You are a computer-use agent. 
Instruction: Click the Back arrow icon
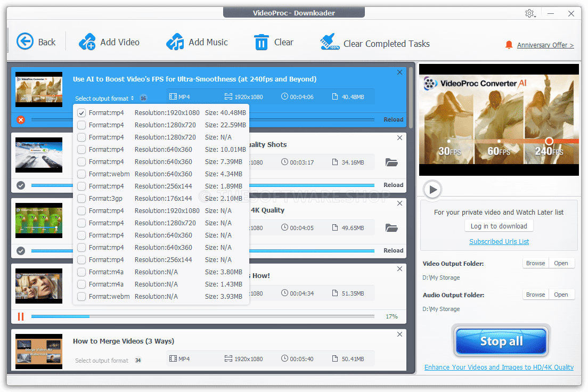[x=25, y=41]
